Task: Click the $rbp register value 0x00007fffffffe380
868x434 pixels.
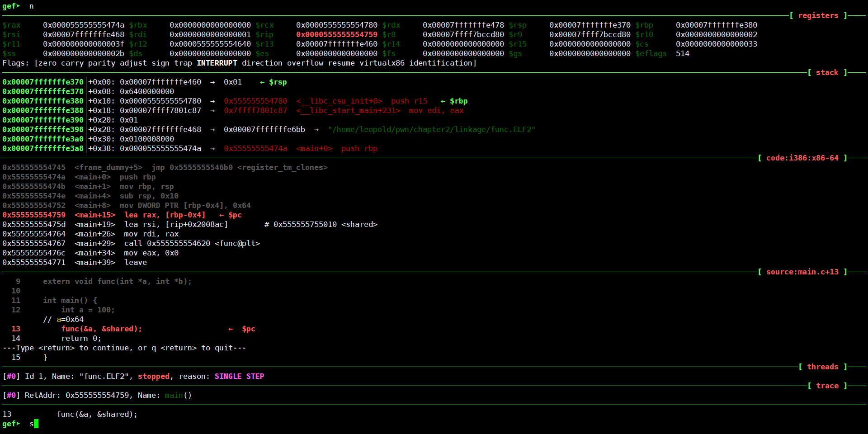Action: pos(717,25)
